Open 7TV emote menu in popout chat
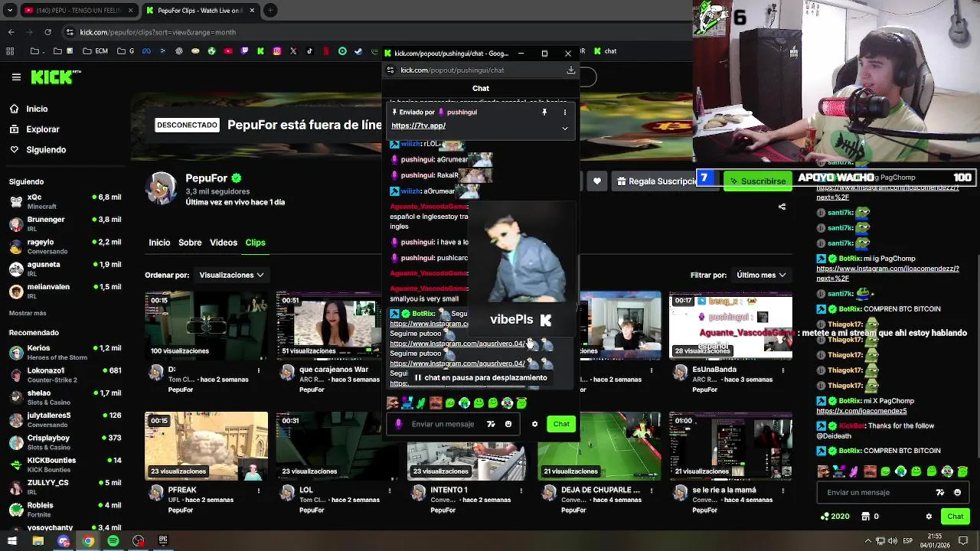The image size is (980, 551). [491, 424]
